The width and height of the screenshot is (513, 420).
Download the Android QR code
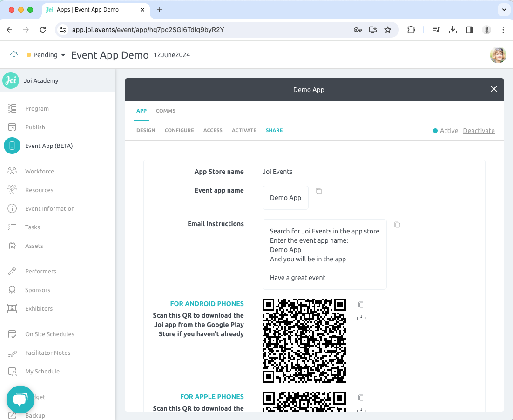click(361, 317)
